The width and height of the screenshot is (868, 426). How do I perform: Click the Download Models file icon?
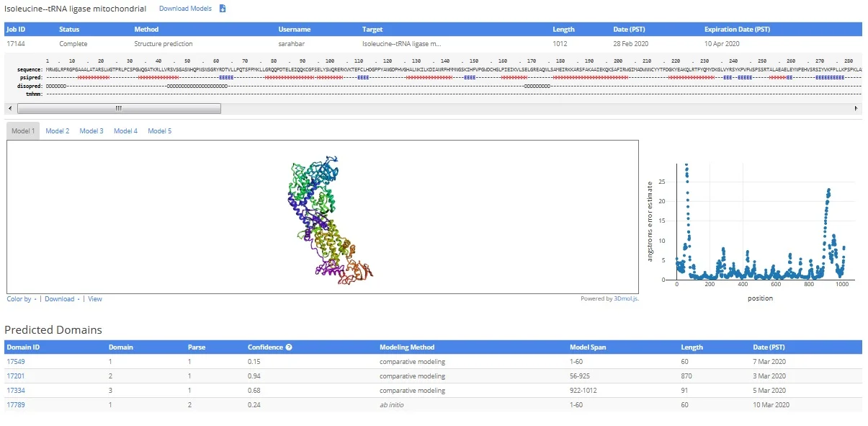[x=223, y=9]
